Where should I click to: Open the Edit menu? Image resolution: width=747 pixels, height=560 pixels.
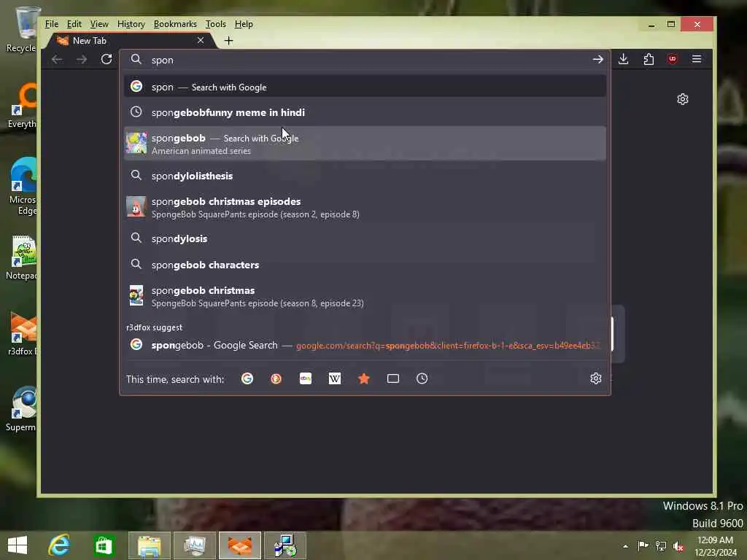click(74, 24)
